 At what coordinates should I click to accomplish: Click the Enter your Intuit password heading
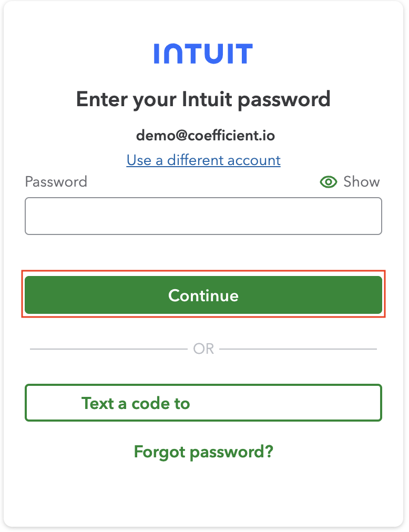(x=203, y=99)
